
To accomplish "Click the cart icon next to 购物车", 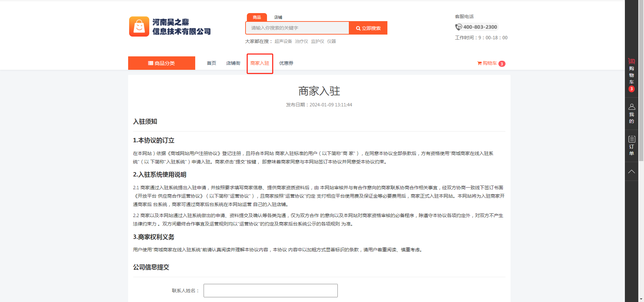I will coord(479,63).
